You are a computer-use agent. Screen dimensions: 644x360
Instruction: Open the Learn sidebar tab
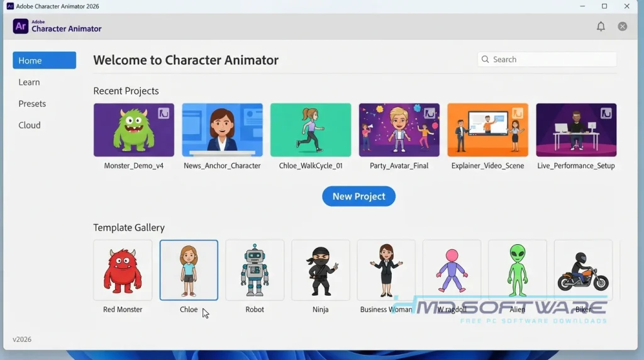[x=29, y=82]
